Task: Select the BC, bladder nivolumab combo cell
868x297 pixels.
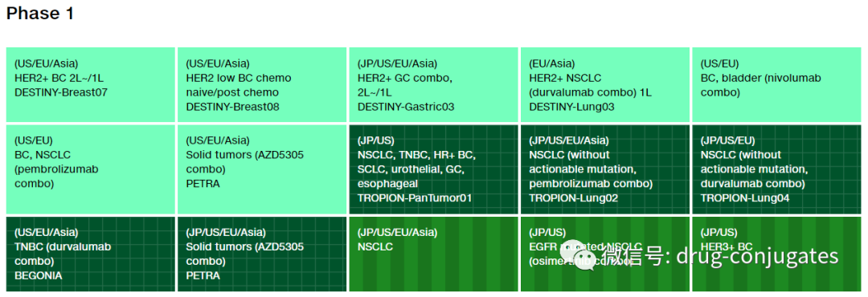Action: (776, 84)
